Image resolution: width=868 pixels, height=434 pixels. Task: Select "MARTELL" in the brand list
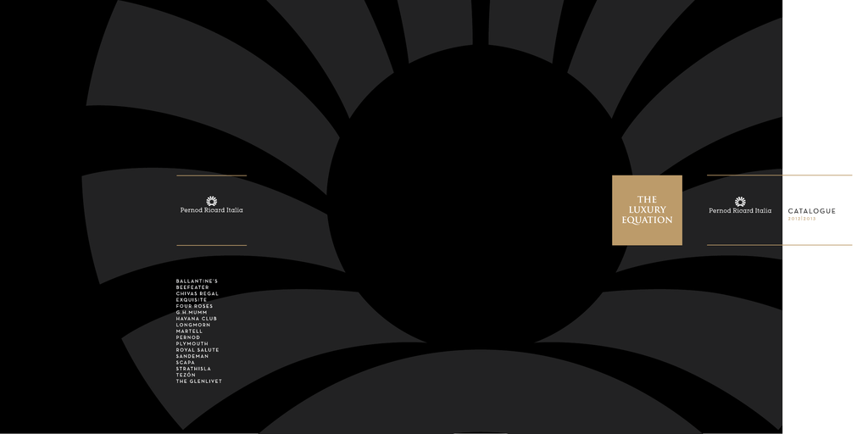pos(189,331)
